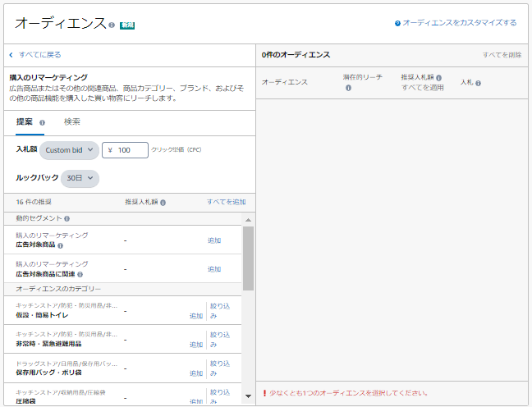Click 新規 badge beside the title
532x407 pixels.
(x=127, y=25)
